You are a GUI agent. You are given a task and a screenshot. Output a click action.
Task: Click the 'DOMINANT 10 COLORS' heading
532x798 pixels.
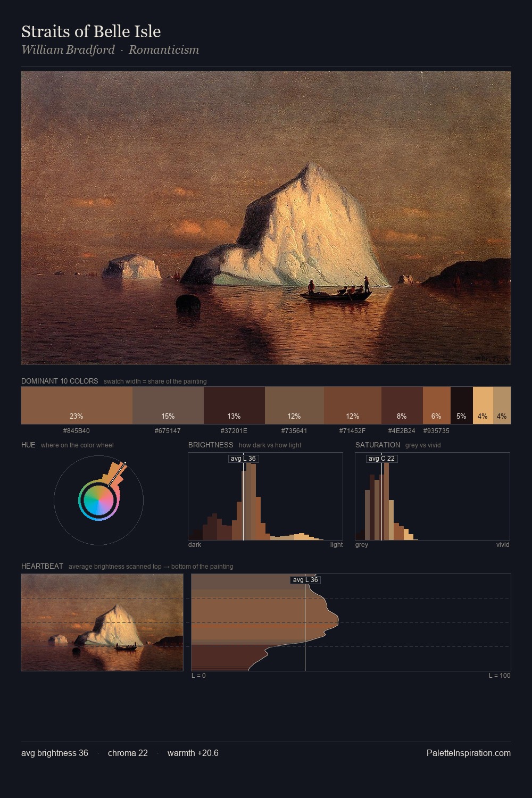[60, 381]
